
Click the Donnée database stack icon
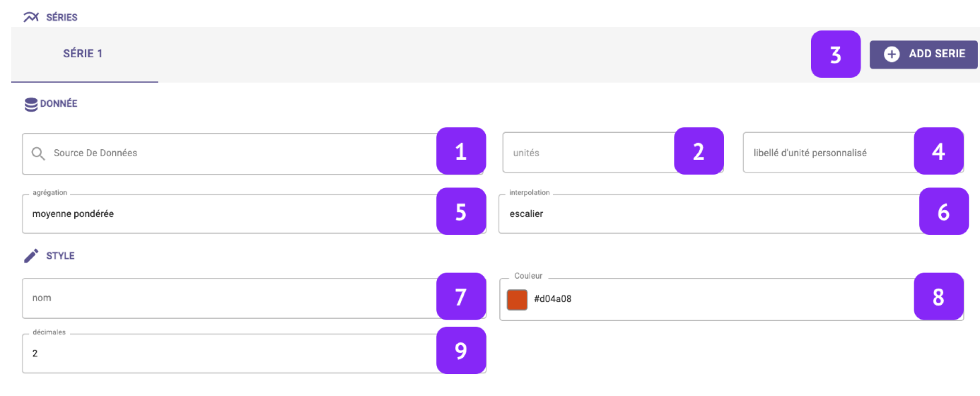[31, 104]
